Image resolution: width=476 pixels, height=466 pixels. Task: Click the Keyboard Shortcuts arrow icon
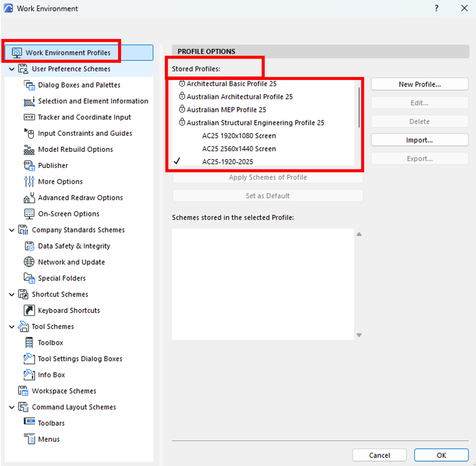coord(29,310)
